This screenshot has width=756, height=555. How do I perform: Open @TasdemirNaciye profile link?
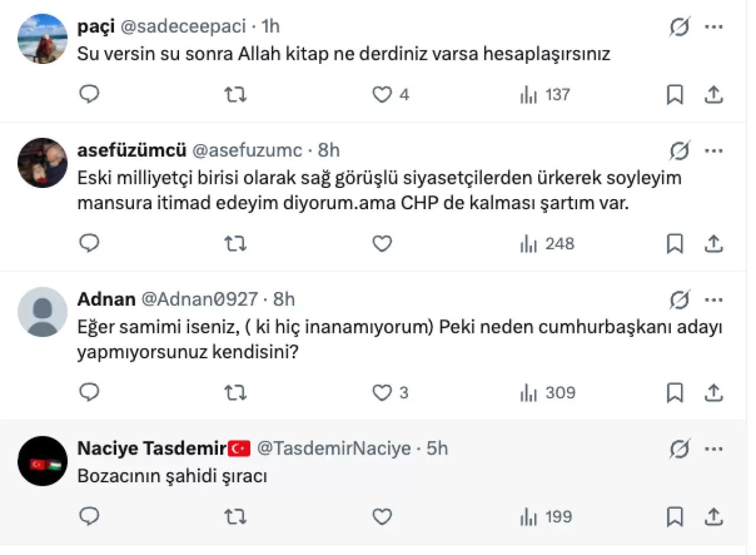coord(334,449)
